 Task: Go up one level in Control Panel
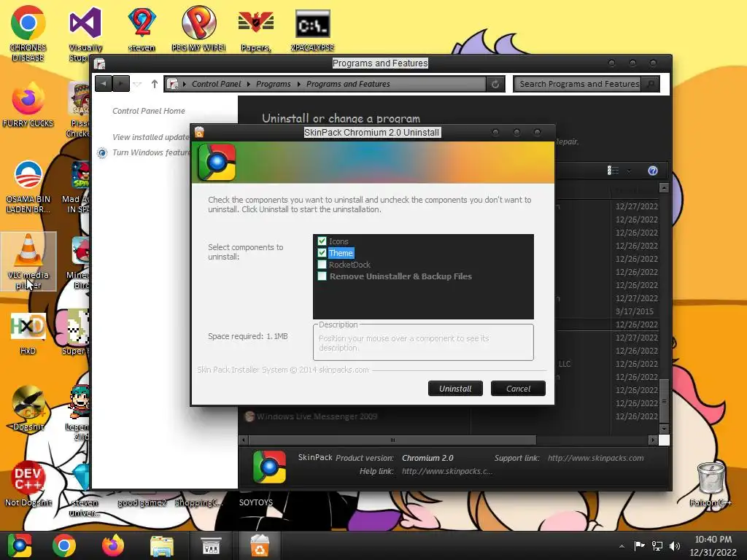155,84
